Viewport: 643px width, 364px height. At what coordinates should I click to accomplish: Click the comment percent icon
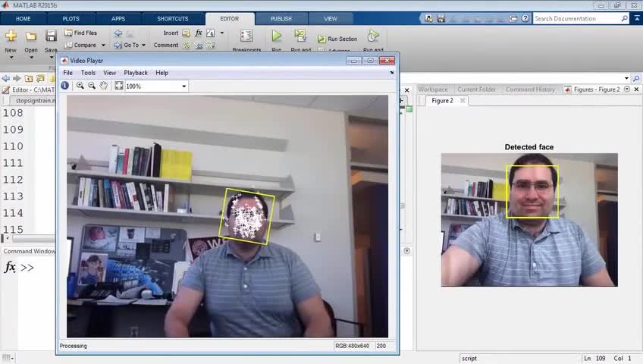[187, 45]
